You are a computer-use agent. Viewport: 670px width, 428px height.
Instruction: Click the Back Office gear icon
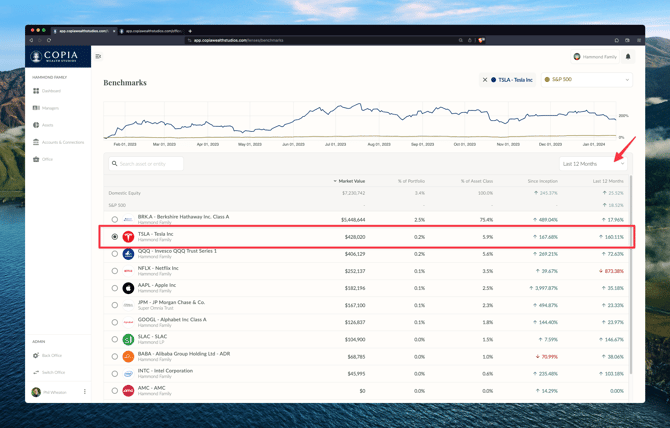(36, 355)
